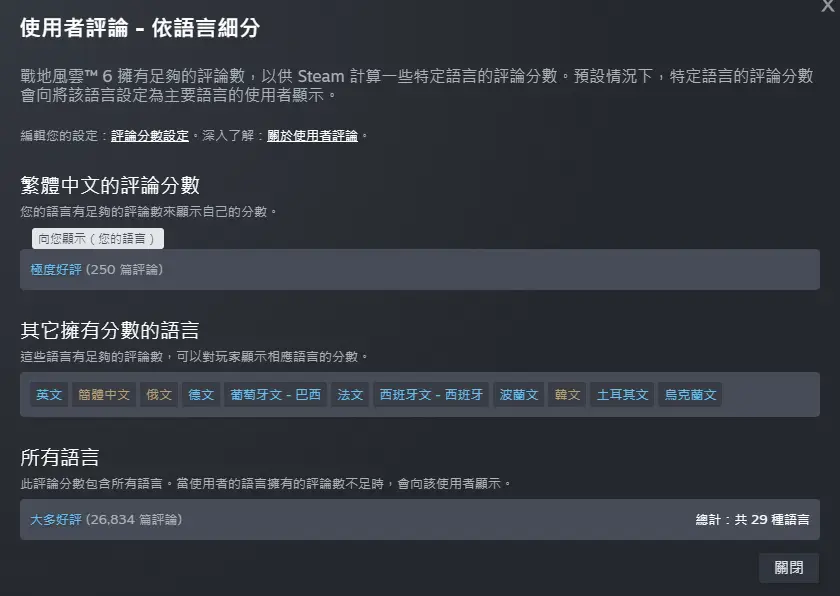Select the 波蘭文 language tag
Image resolution: width=840 pixels, height=596 pixels.
click(518, 394)
